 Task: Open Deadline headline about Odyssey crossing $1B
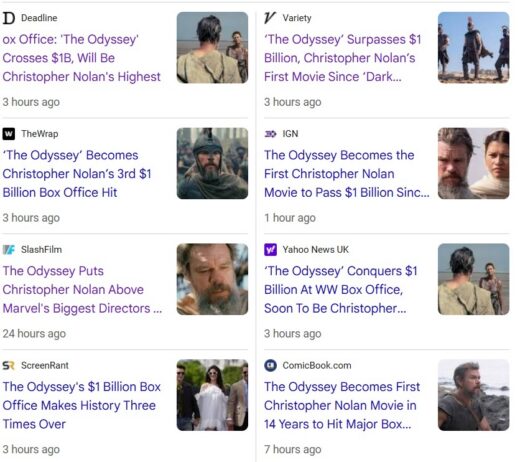point(81,58)
